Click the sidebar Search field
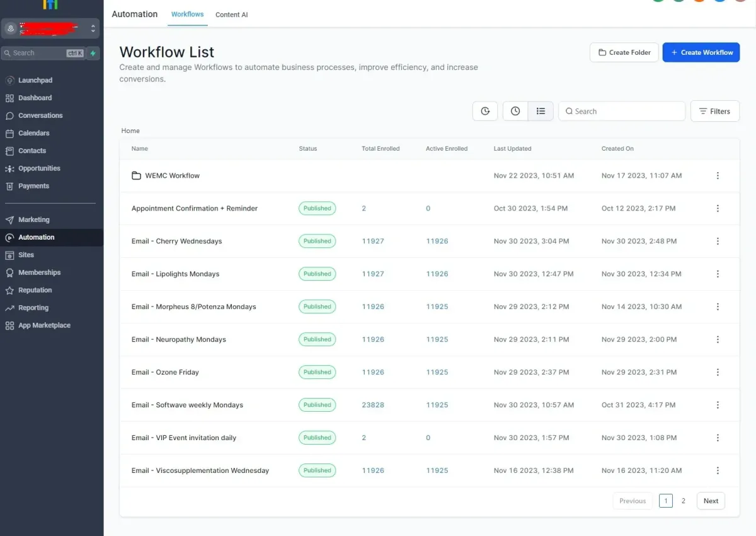756x536 pixels. (43, 53)
